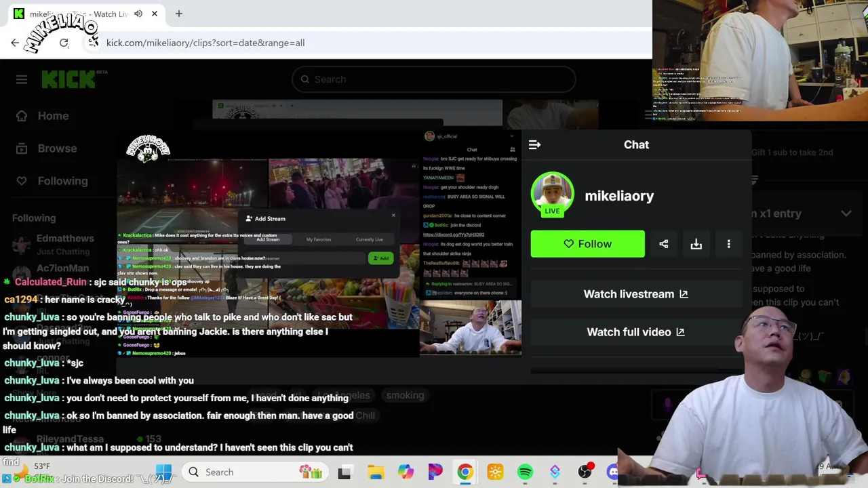The height and width of the screenshot is (488, 868).
Task: Open the Browse link in Kick sidebar
Action: click(57, 148)
